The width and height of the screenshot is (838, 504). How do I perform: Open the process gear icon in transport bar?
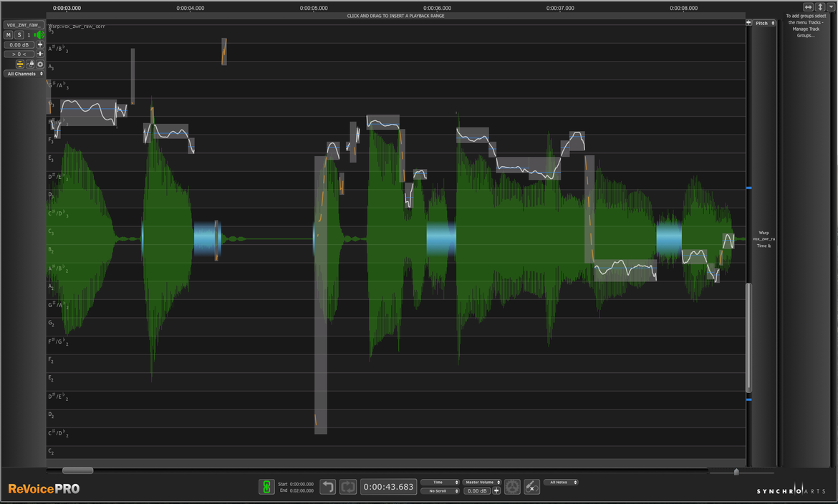pos(512,487)
